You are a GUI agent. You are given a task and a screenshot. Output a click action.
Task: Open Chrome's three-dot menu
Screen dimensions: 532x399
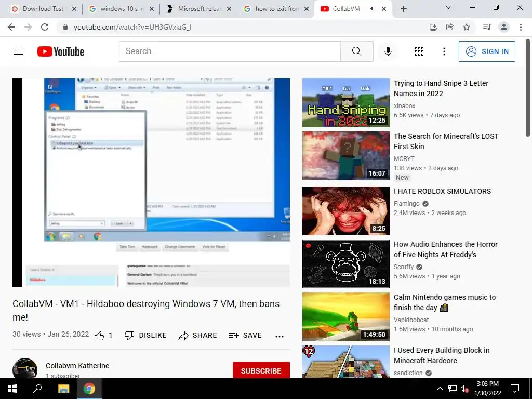pos(521,27)
